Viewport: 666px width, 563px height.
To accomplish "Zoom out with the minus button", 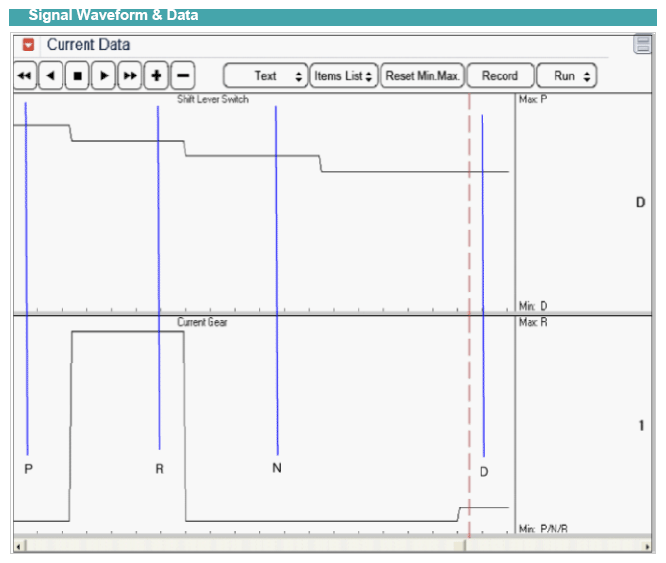I will (x=183, y=76).
